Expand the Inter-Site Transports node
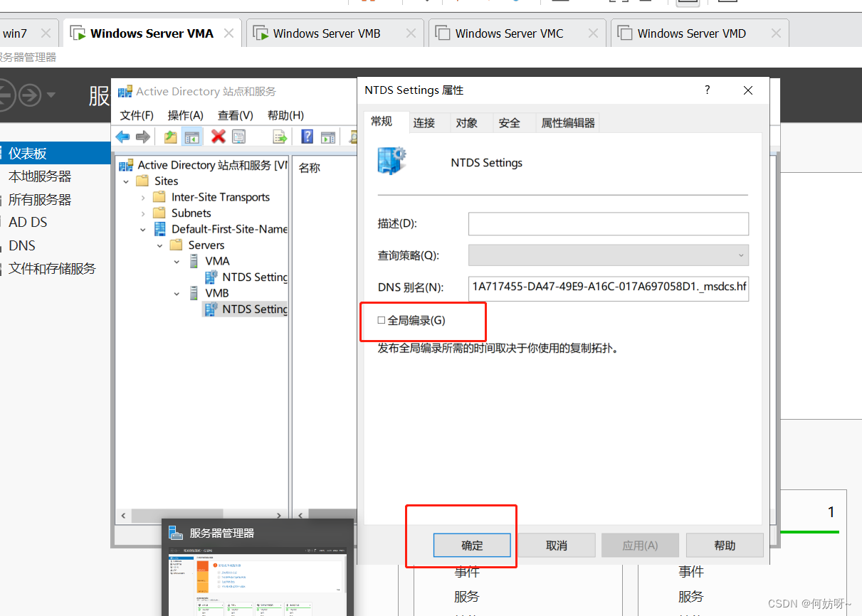This screenshot has height=616, width=862. (143, 197)
